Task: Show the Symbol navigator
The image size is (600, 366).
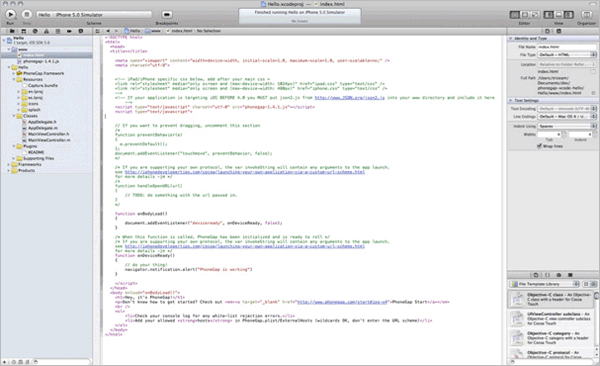Action: [x=24, y=31]
